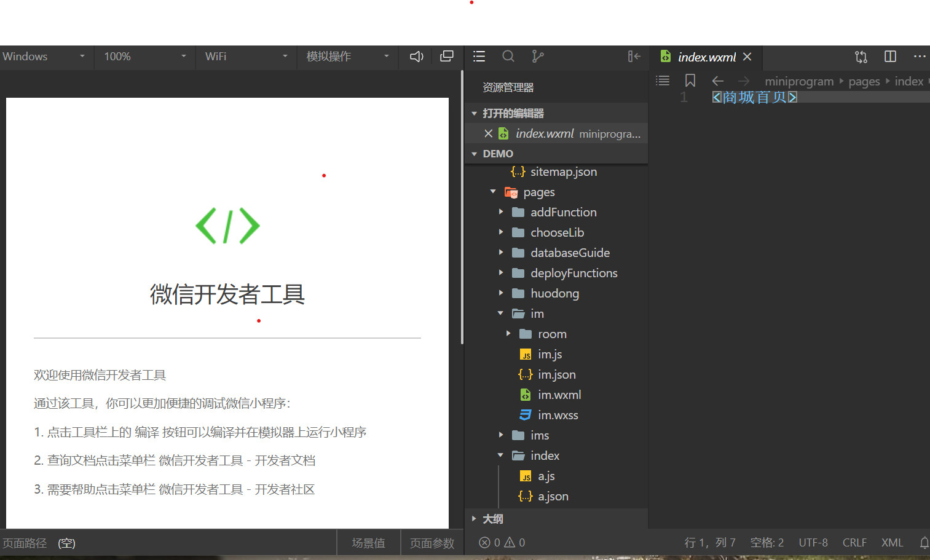The height and width of the screenshot is (560, 930).
Task: Open the 100% zoom dropdown
Action: click(145, 57)
